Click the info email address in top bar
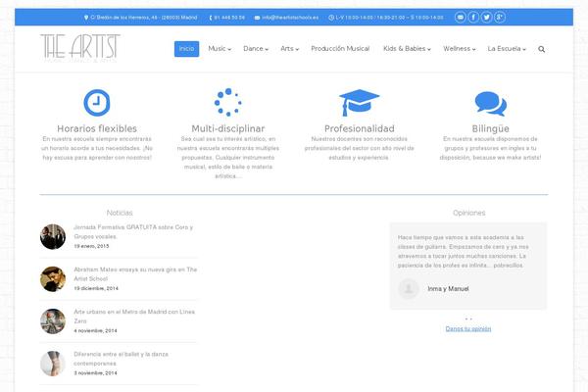 click(290, 18)
